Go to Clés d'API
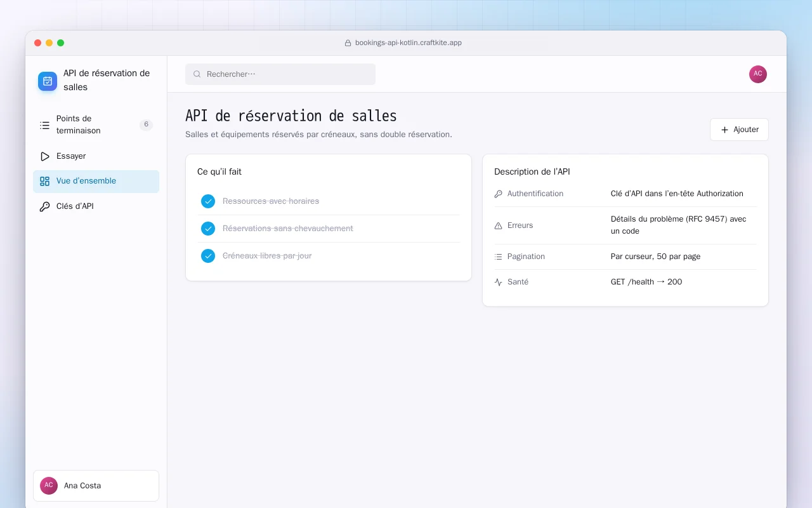The width and height of the screenshot is (812, 508). pos(96,206)
